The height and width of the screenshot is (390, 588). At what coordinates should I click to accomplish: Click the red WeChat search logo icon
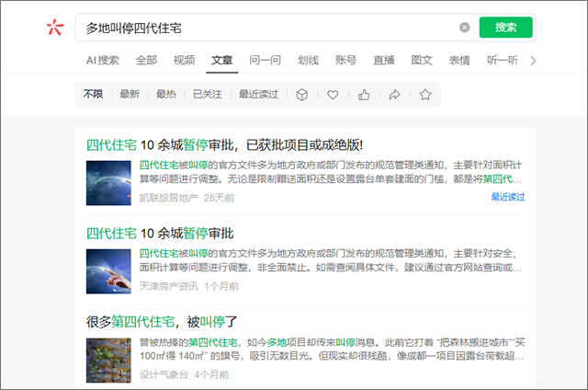55,28
